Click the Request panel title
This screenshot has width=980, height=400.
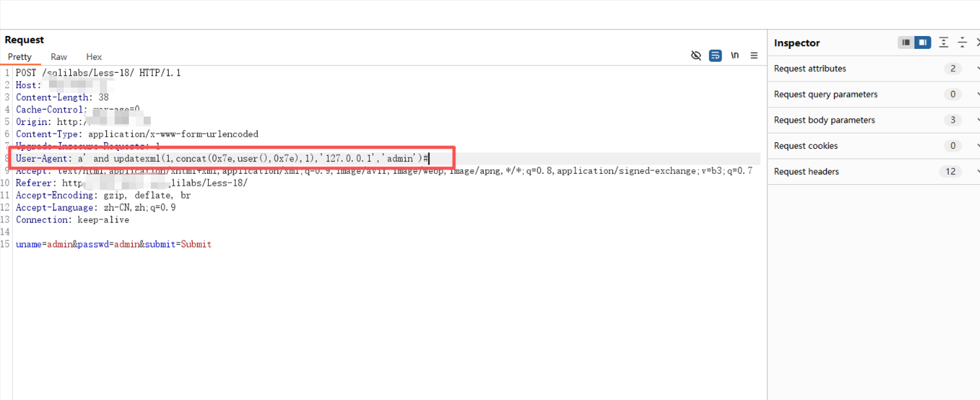24,40
